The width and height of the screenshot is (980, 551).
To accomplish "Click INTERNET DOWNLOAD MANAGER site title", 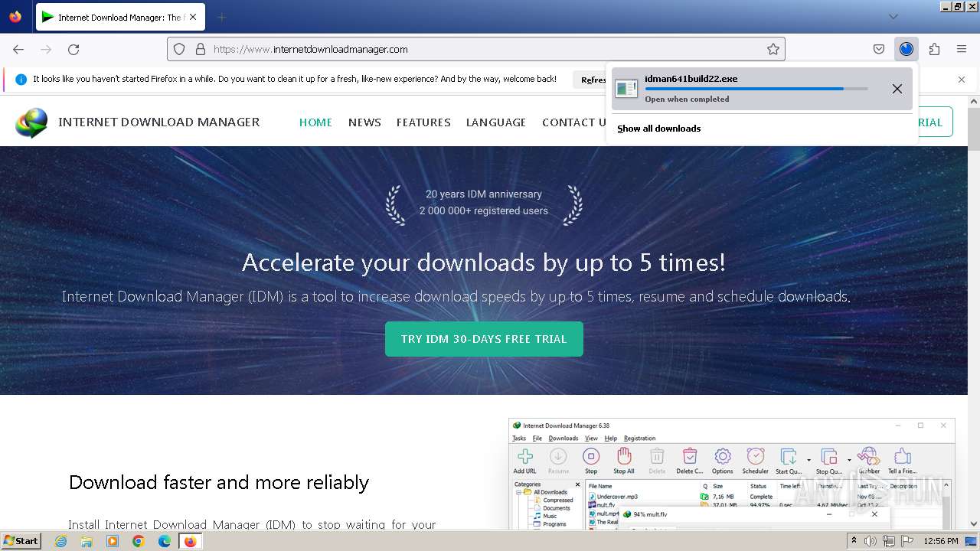I will tap(159, 122).
